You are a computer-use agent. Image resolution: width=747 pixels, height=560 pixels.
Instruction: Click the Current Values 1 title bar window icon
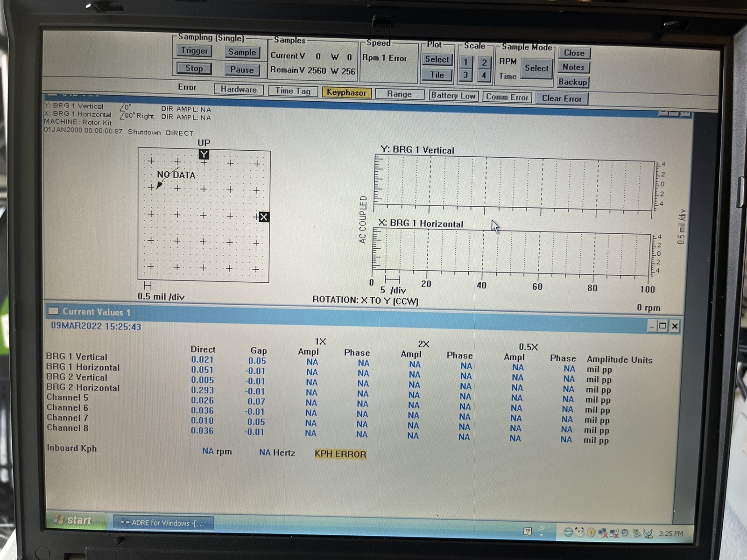(x=54, y=312)
